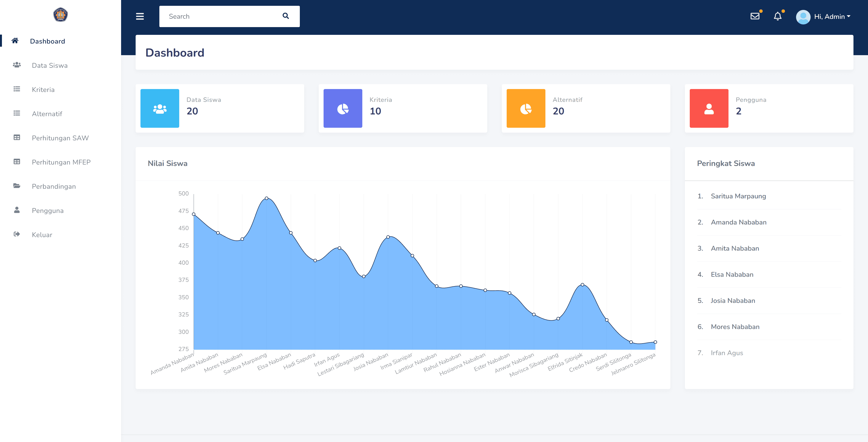Image resolution: width=868 pixels, height=442 pixels.
Task: Collapse the sidebar with the hamburger toggle
Action: 139,16
